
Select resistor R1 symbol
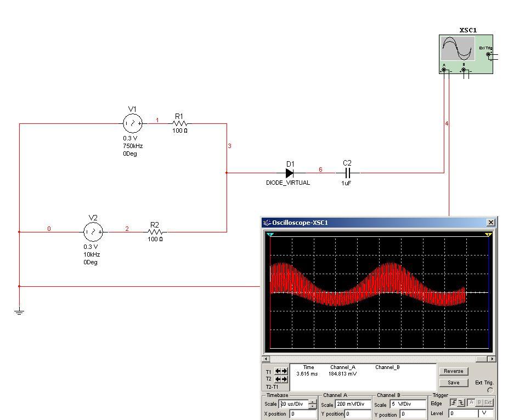pyautogui.click(x=180, y=123)
